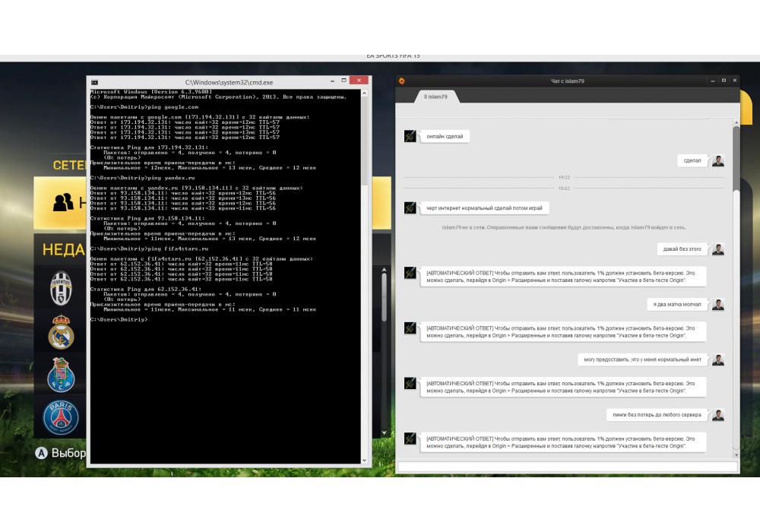The image size is (760, 532).
Task: Select the Paris Saint-Germain club crest
Action: pyautogui.click(x=61, y=417)
